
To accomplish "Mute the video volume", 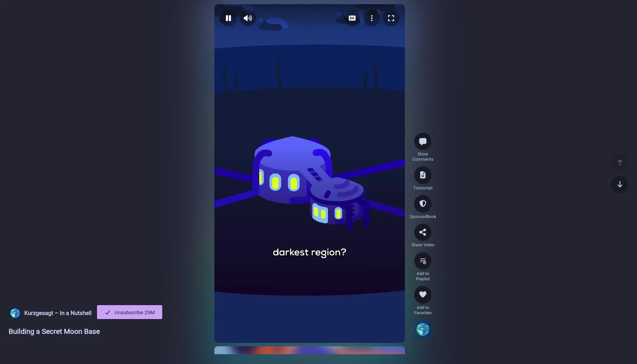I will 248,18.
